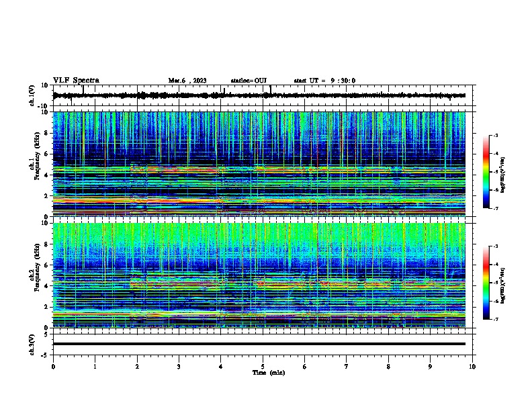532x411 pixels.
Task: Click the time axis tick label '5'
Action: (263, 367)
